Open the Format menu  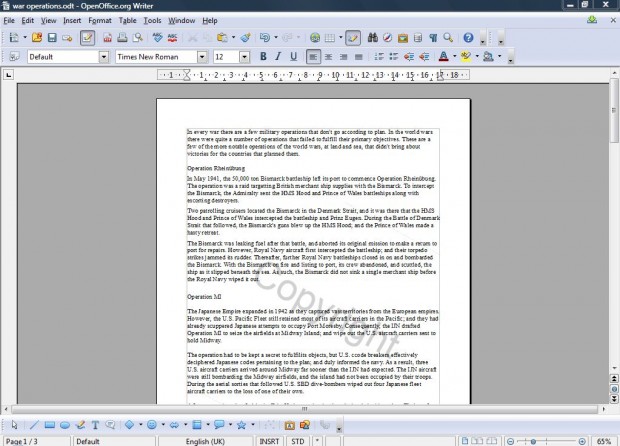click(x=100, y=20)
